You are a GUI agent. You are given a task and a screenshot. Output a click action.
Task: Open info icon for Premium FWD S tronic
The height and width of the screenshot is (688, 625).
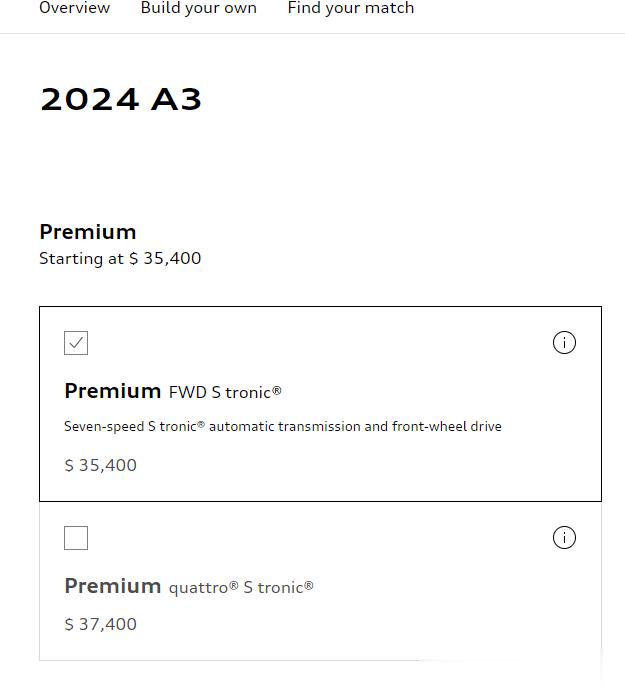pos(564,342)
